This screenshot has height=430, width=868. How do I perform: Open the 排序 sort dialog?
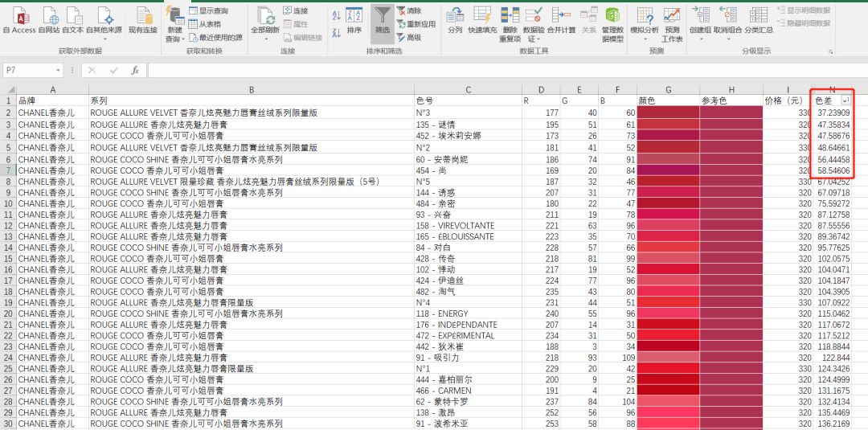[x=354, y=21]
